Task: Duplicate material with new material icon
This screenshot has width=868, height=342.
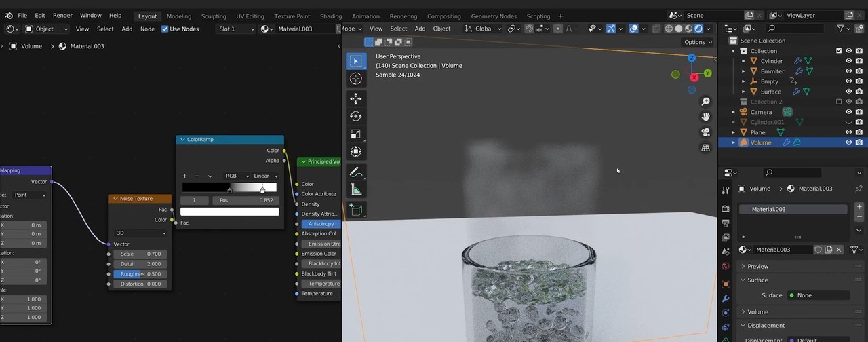Action: point(828,250)
